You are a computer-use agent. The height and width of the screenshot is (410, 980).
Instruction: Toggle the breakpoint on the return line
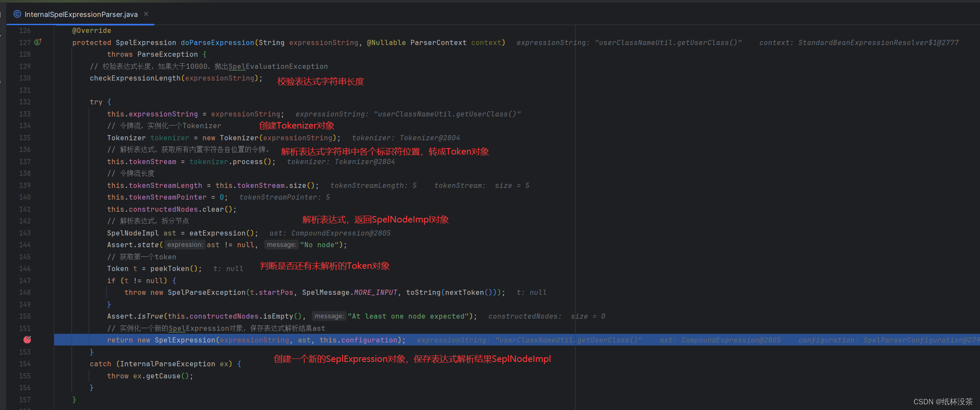click(x=27, y=340)
